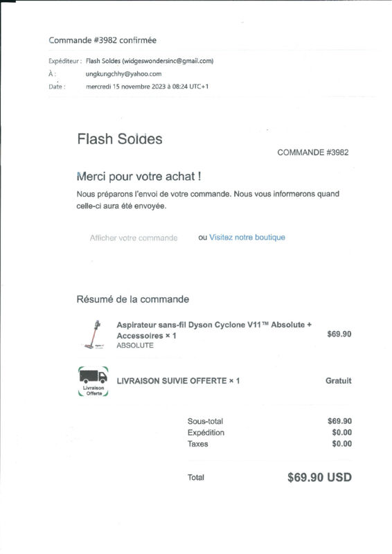This screenshot has height=554, width=392.
Task: Click the Aspirateur sans-fil Dyson Cyclone product title
Action: [214, 330]
